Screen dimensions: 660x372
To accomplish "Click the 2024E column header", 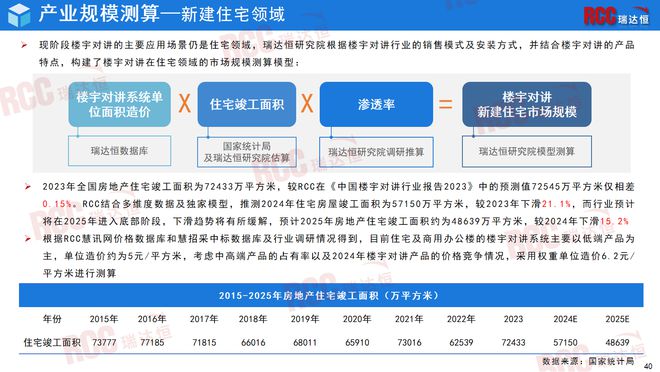I will (x=565, y=319).
